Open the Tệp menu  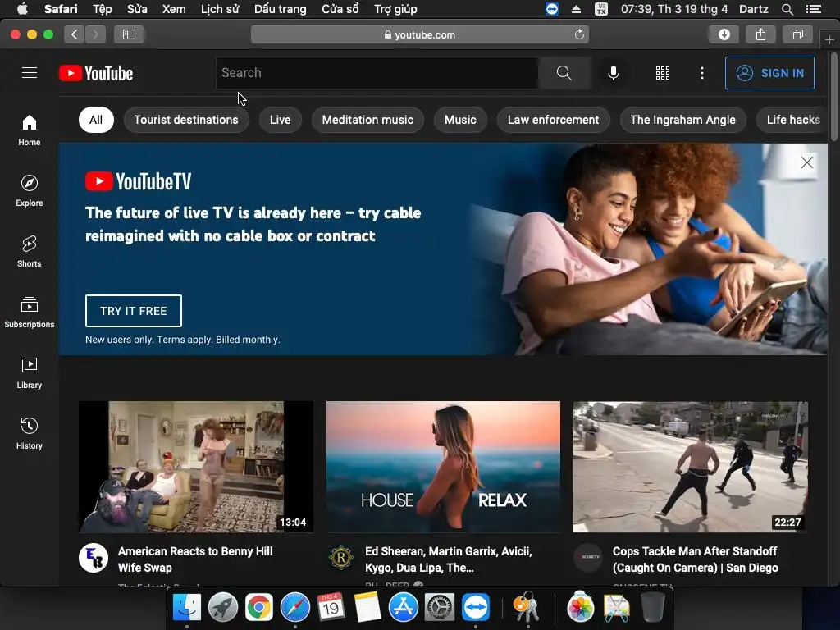pyautogui.click(x=103, y=9)
